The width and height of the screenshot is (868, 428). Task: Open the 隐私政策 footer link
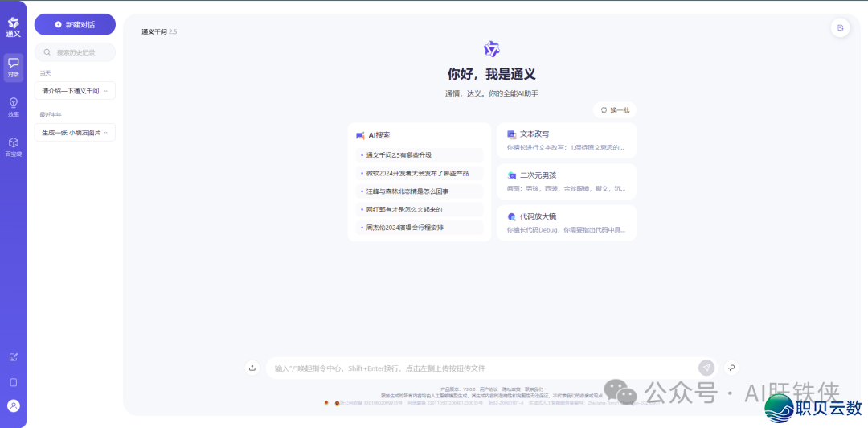511,389
